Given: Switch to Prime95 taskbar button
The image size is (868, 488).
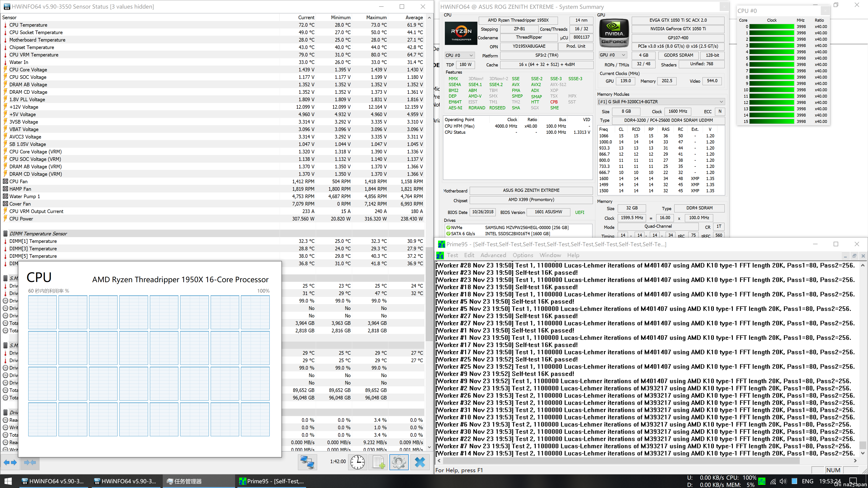Looking at the screenshot, I should [271, 481].
